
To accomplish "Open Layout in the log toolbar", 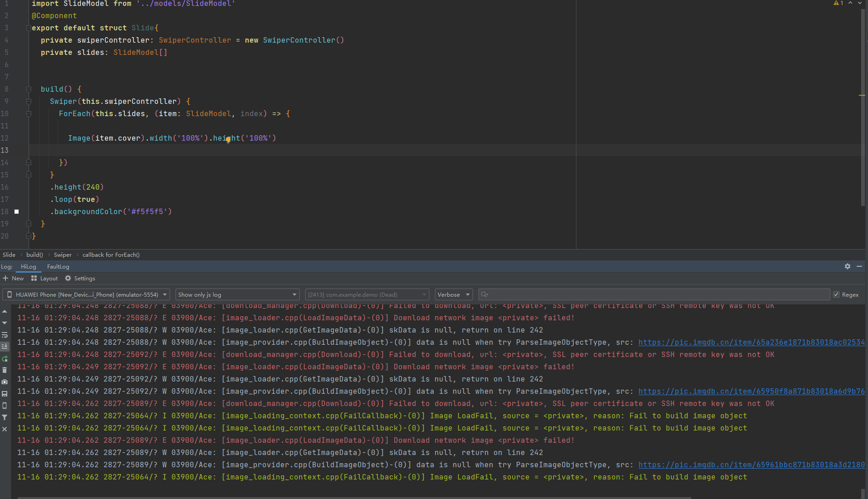I will pyautogui.click(x=44, y=278).
